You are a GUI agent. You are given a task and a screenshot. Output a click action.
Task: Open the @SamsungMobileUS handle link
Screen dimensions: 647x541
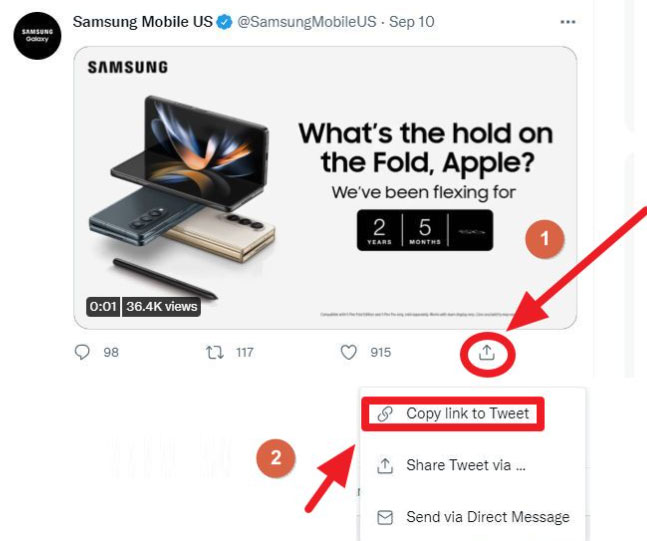[307, 22]
